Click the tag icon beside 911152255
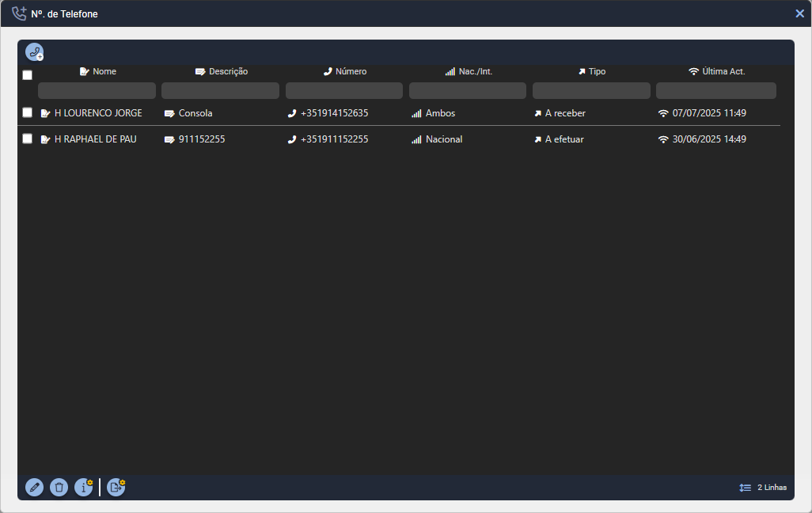Screen dimensions: 812x513 click(169, 139)
